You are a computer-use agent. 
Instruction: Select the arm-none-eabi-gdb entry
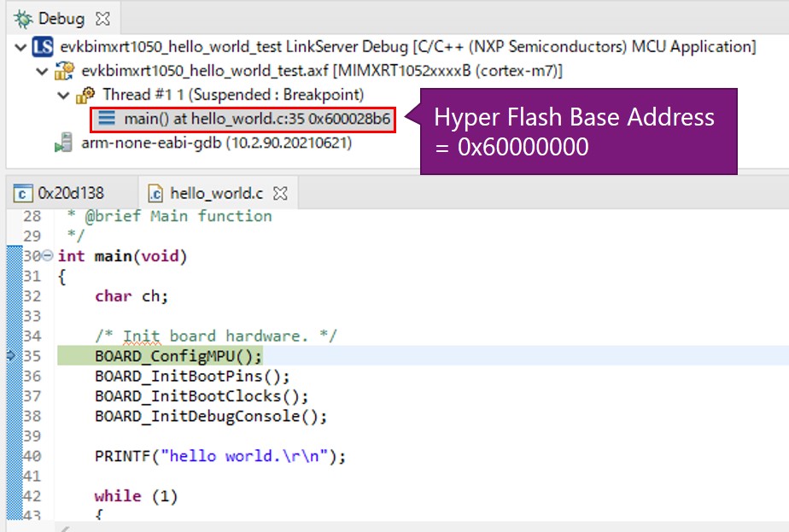coord(215,143)
